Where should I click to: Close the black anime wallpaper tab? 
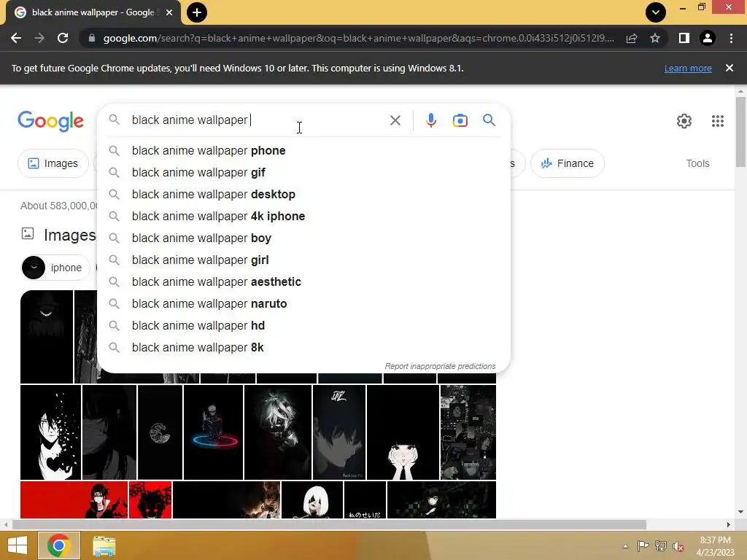pyautogui.click(x=169, y=12)
